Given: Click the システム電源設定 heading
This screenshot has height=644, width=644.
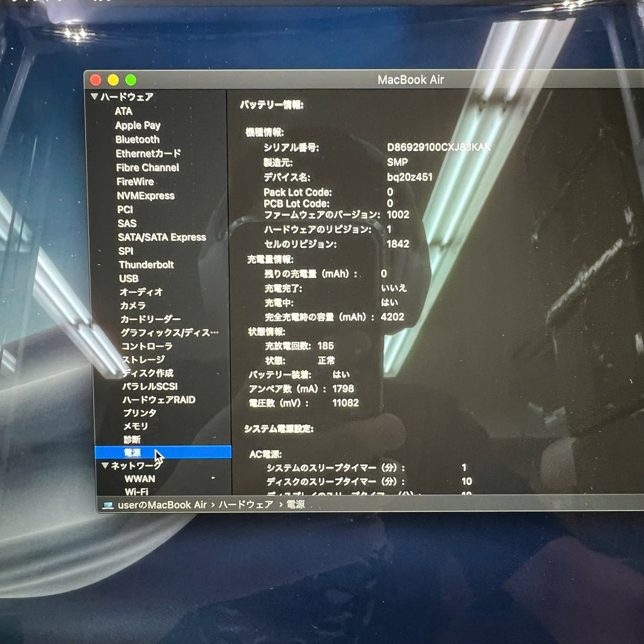Looking at the screenshot, I should click(x=279, y=429).
